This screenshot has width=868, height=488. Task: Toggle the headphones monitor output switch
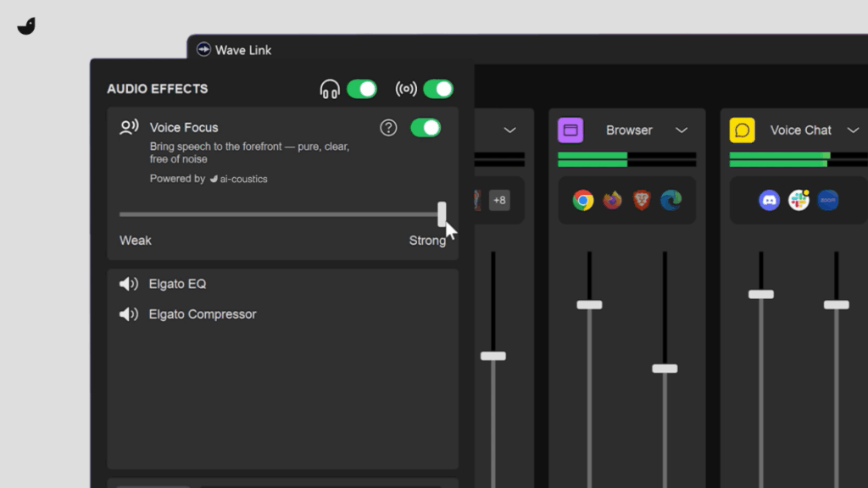tap(363, 88)
